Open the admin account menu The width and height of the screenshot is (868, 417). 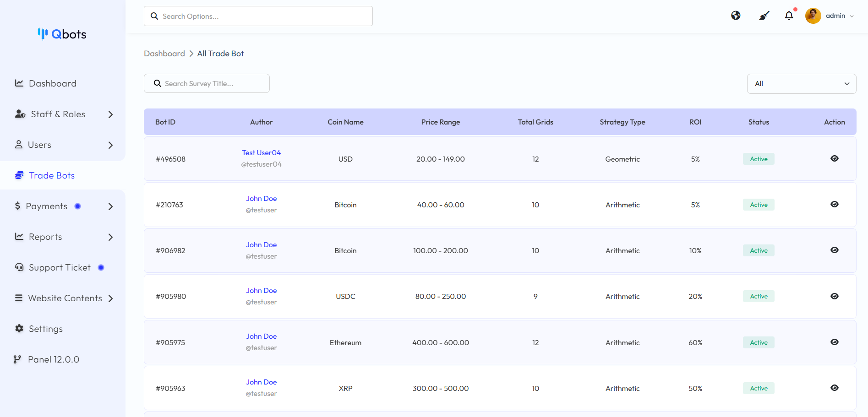830,15
